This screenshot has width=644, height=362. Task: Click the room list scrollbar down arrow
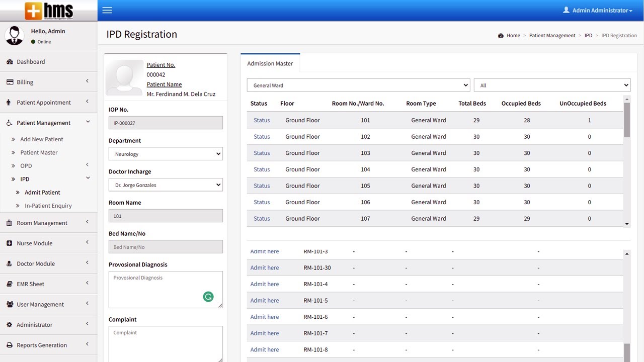627,224
